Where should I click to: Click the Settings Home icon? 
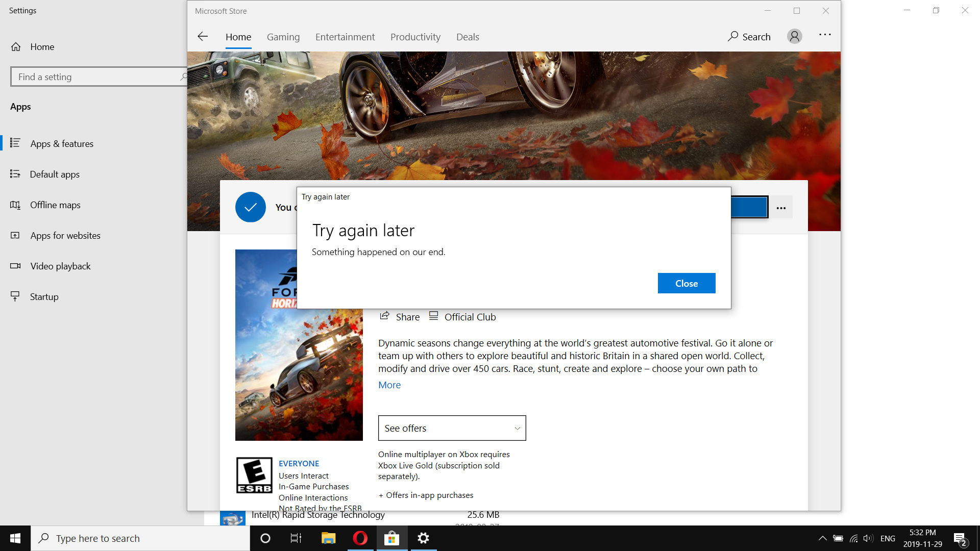(16, 47)
